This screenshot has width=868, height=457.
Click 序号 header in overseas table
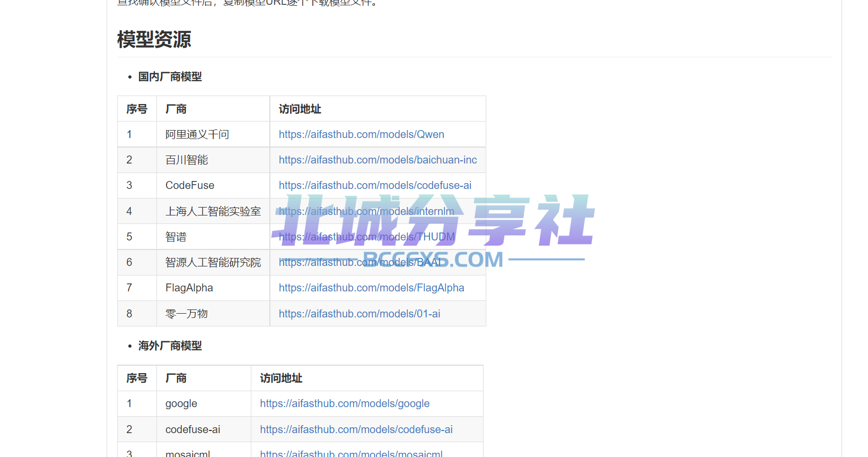[x=137, y=378]
